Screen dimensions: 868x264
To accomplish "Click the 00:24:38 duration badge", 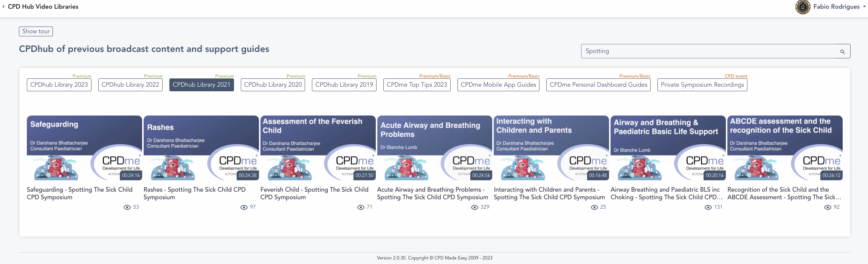I will [x=248, y=175].
